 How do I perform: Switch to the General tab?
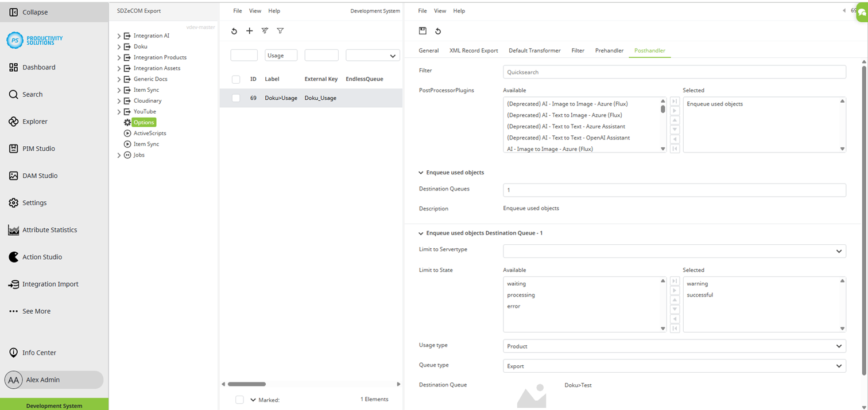click(428, 50)
